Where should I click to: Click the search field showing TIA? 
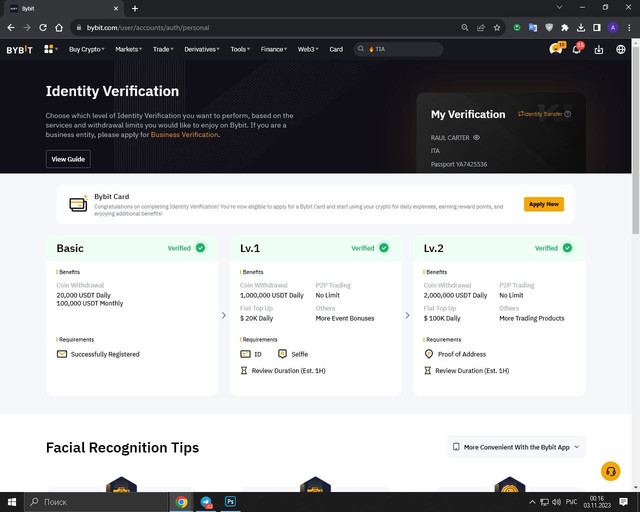(x=398, y=49)
